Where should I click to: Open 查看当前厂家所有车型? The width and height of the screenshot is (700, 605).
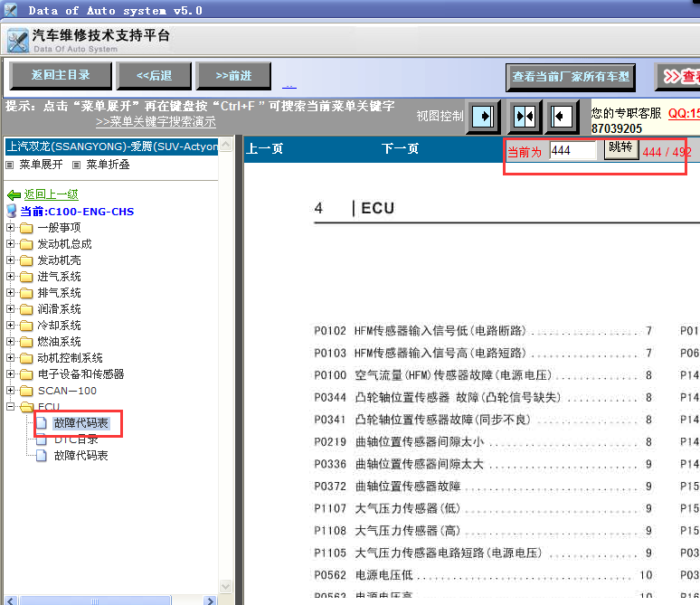coord(571,77)
